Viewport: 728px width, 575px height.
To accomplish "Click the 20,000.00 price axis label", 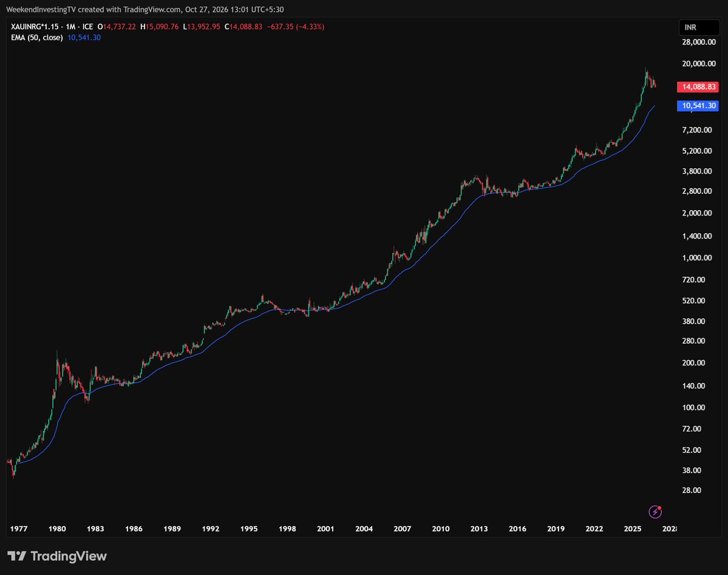I will 699,64.
